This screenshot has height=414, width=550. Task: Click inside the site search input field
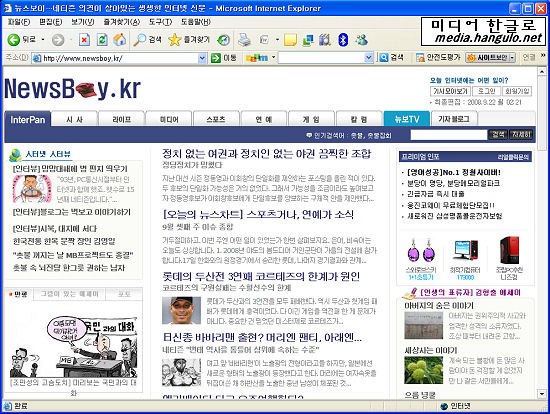pyautogui.click(x=449, y=135)
